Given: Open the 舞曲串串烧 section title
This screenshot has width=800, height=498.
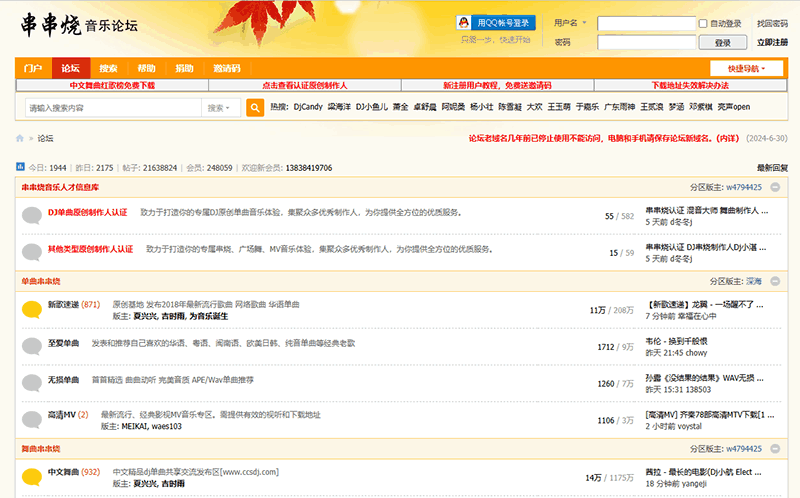Looking at the screenshot, I should click(41, 449).
